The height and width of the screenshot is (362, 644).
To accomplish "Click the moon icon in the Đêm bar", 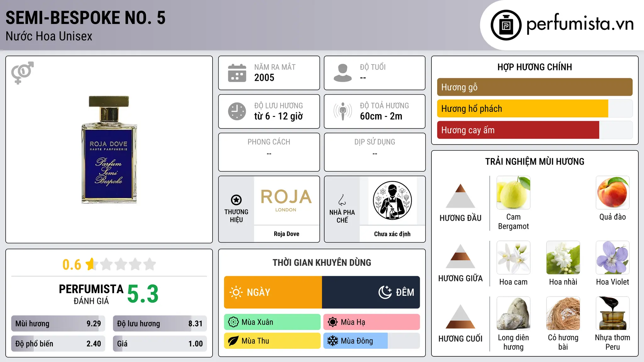I will click(385, 292).
